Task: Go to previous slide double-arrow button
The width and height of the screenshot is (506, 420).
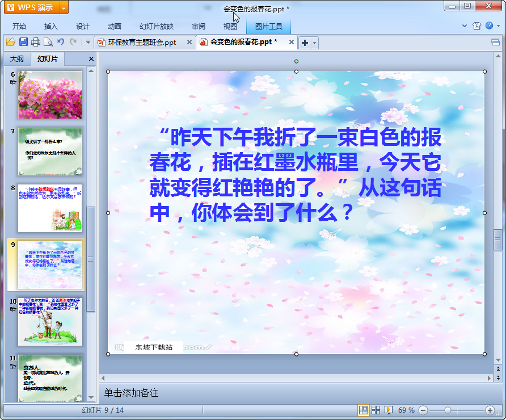Action: coord(498,369)
